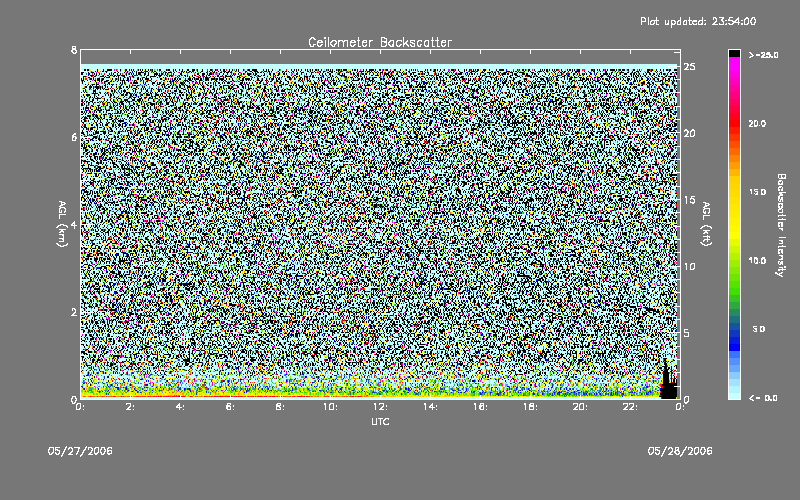Viewport: 800px width, 500px height.
Task: Select the "5.0" colorbar value
Action: click(x=759, y=329)
